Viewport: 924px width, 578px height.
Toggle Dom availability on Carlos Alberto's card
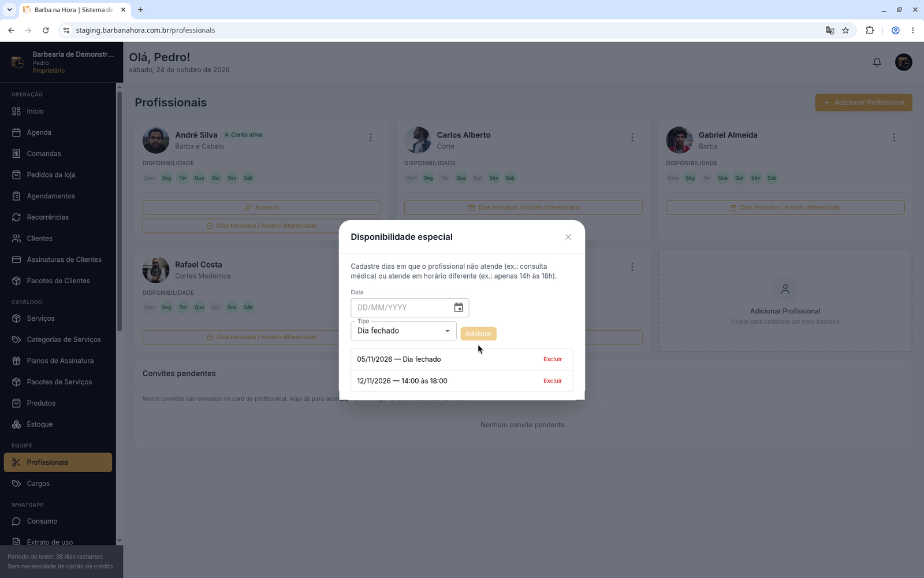coord(411,178)
